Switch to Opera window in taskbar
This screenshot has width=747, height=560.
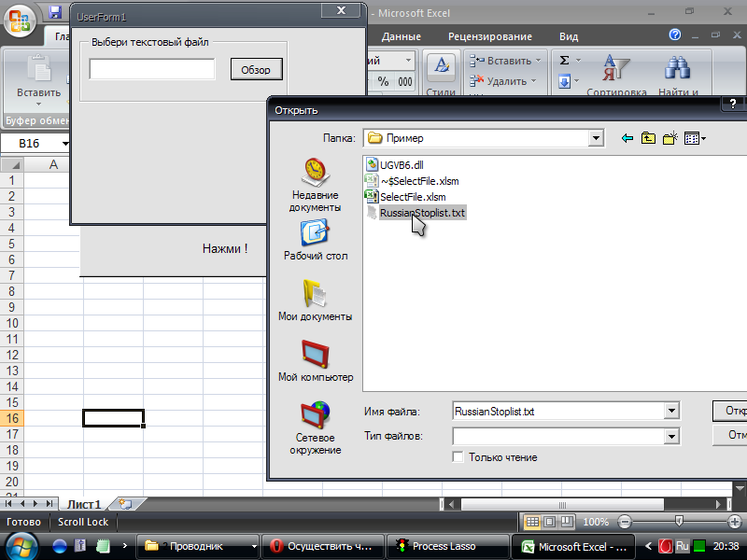323,546
